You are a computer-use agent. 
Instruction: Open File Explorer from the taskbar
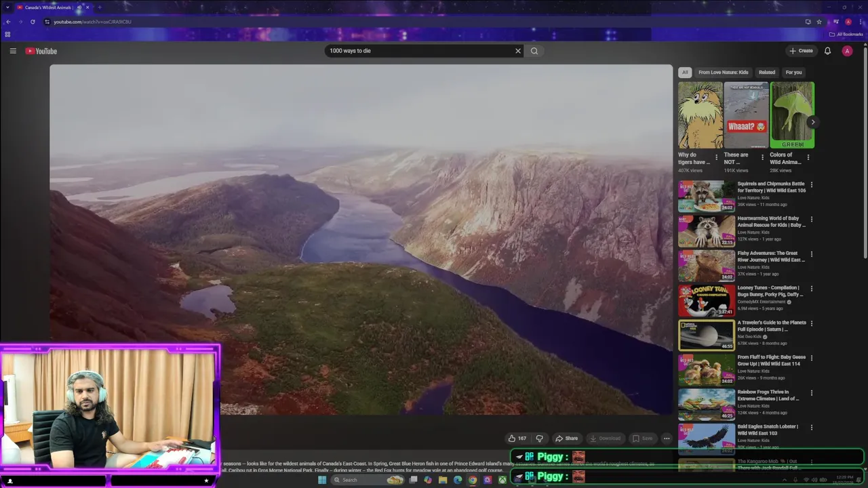coord(443,480)
